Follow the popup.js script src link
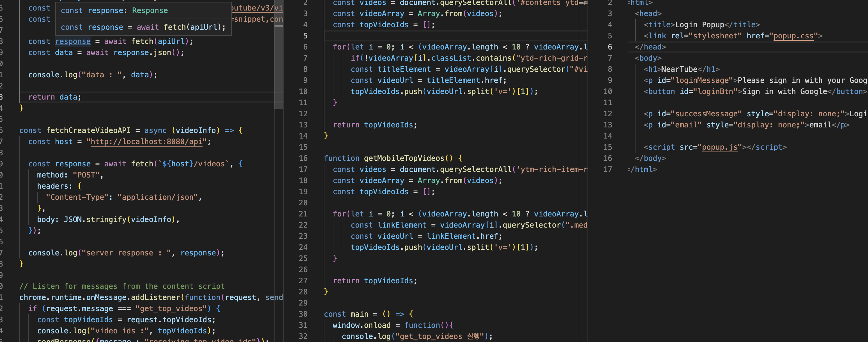This screenshot has width=868, height=342. (720, 147)
